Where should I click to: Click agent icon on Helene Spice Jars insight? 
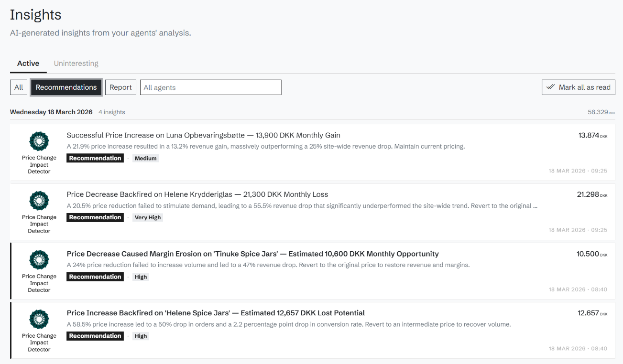(x=39, y=319)
